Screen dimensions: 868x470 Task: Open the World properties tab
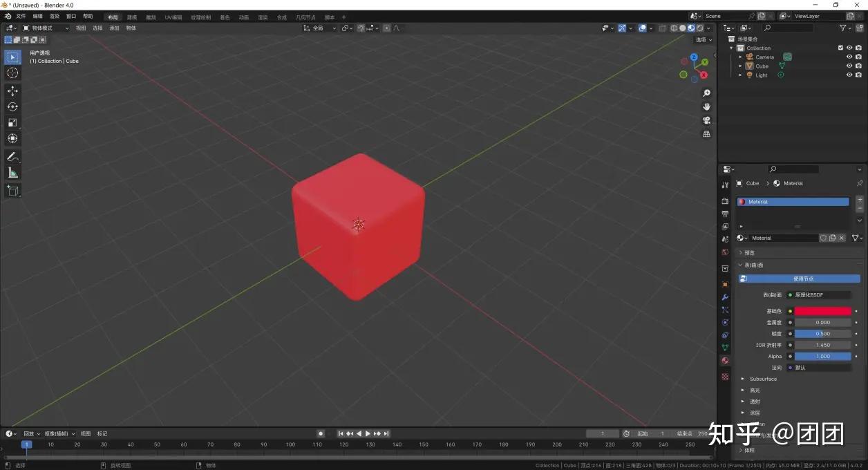pyautogui.click(x=724, y=252)
